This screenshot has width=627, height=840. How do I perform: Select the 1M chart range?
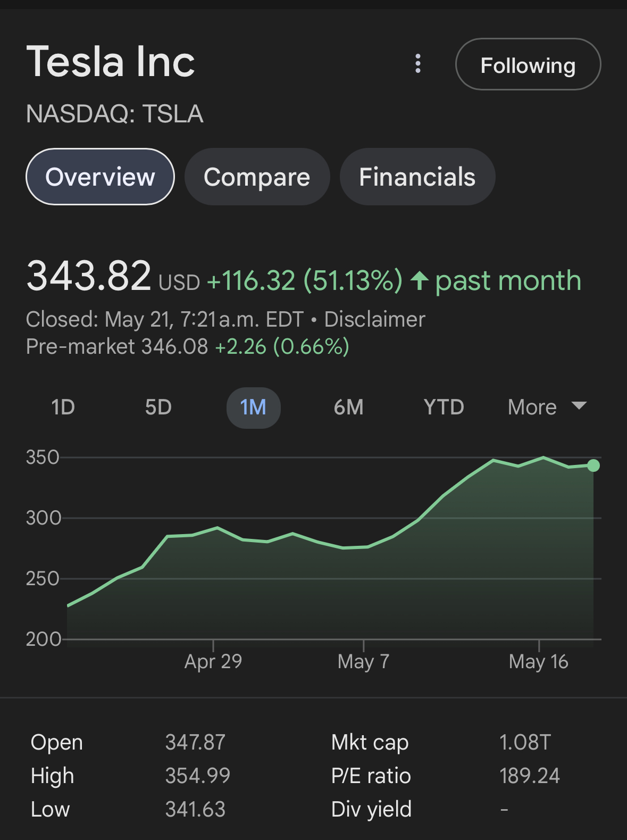click(253, 407)
